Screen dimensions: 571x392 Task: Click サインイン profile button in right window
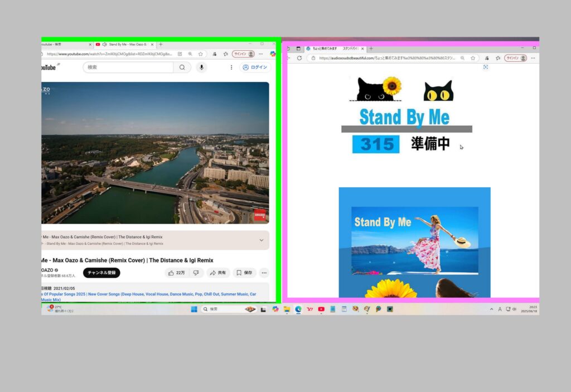(516, 58)
